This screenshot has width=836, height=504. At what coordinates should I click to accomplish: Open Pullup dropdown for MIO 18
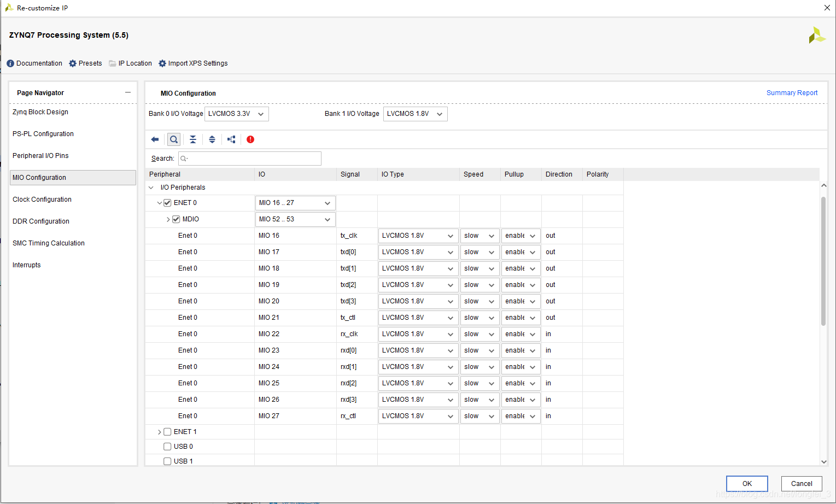point(521,268)
